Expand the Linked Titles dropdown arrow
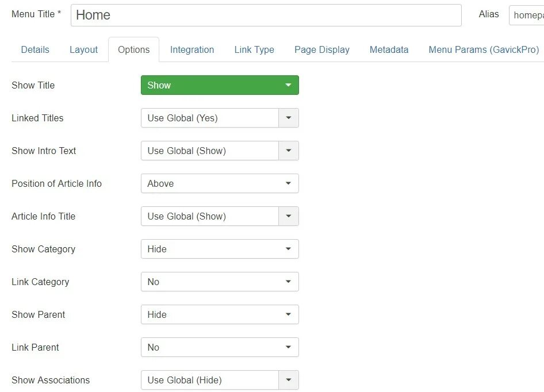Image resolution: width=544 pixels, height=392 pixels. tap(288, 118)
